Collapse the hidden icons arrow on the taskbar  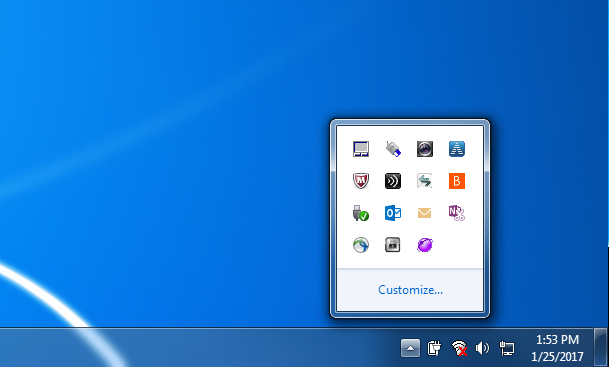410,348
